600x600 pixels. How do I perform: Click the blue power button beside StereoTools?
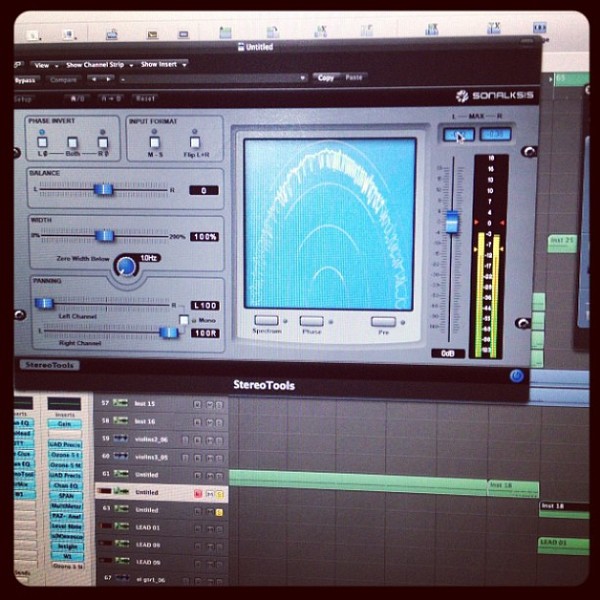[x=517, y=376]
